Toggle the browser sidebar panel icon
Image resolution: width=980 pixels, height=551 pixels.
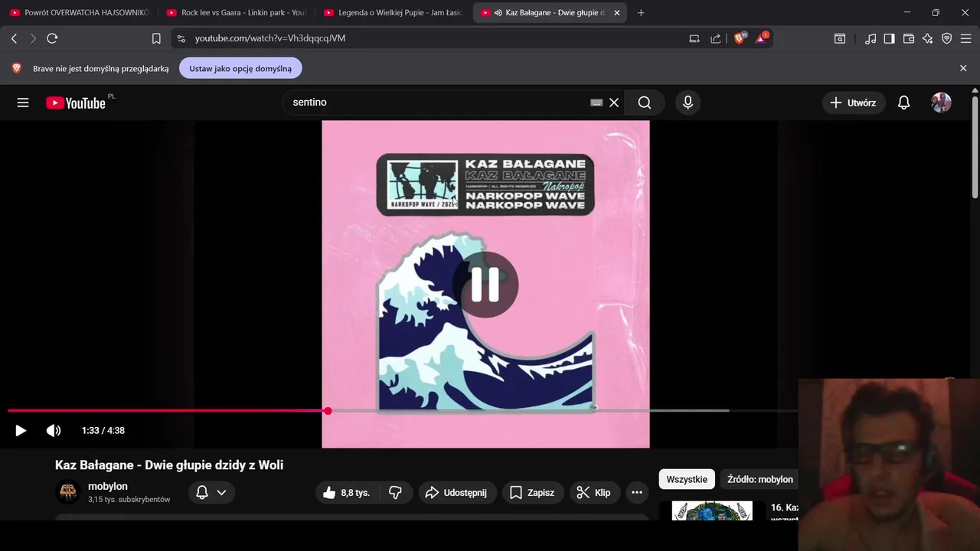click(890, 38)
